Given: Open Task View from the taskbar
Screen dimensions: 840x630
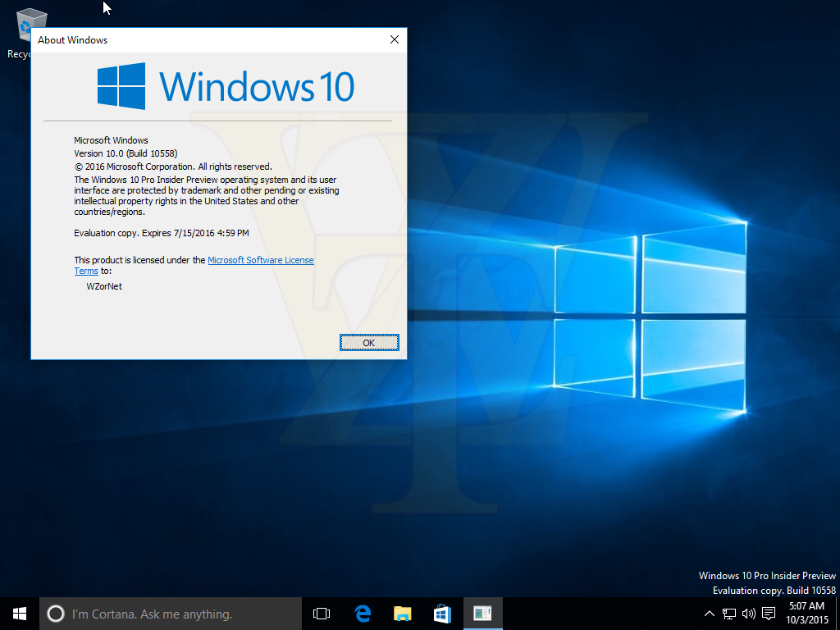Looking at the screenshot, I should [322, 614].
